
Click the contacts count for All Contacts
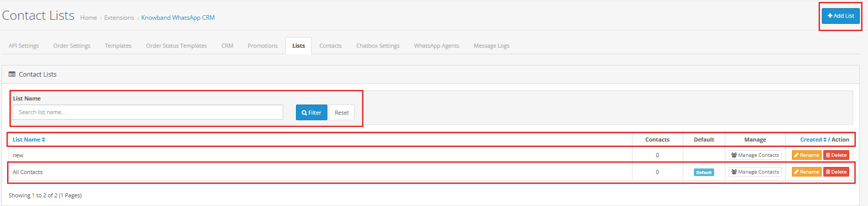coord(657,172)
